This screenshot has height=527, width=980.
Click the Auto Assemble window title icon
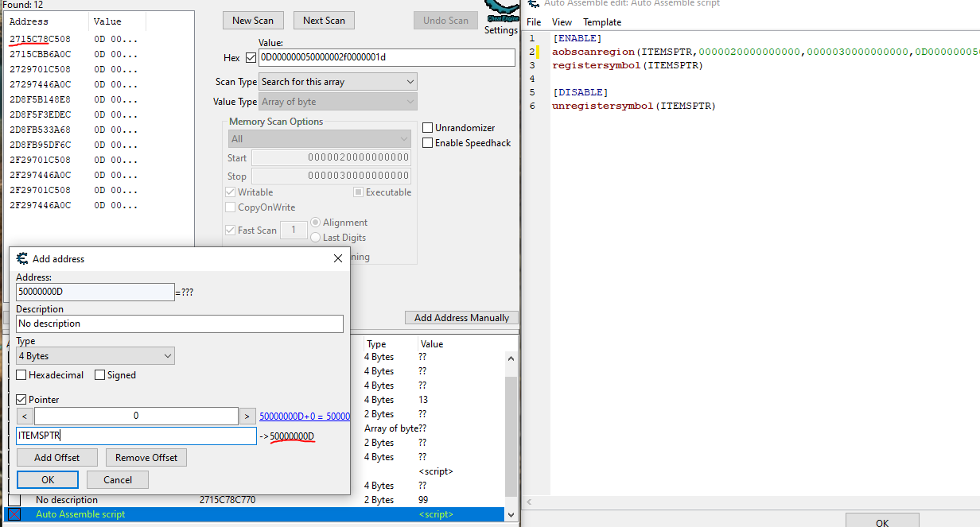pos(534,4)
